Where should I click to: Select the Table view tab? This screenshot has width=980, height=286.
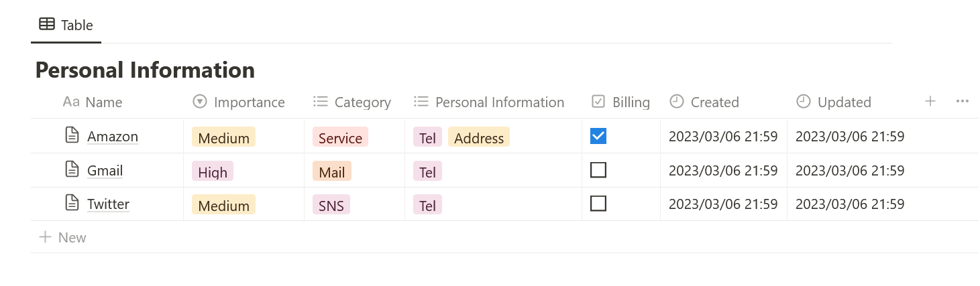pyautogui.click(x=66, y=25)
